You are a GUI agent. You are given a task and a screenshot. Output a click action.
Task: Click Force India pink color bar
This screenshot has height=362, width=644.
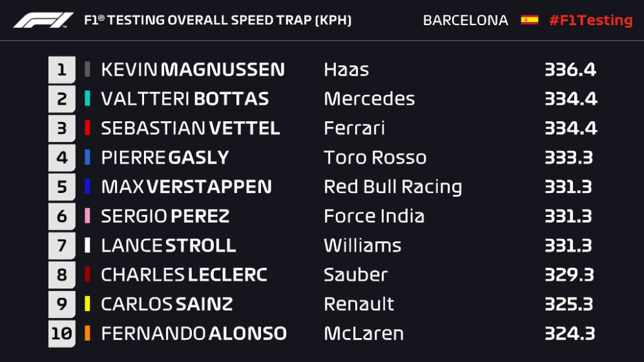pos(87,216)
